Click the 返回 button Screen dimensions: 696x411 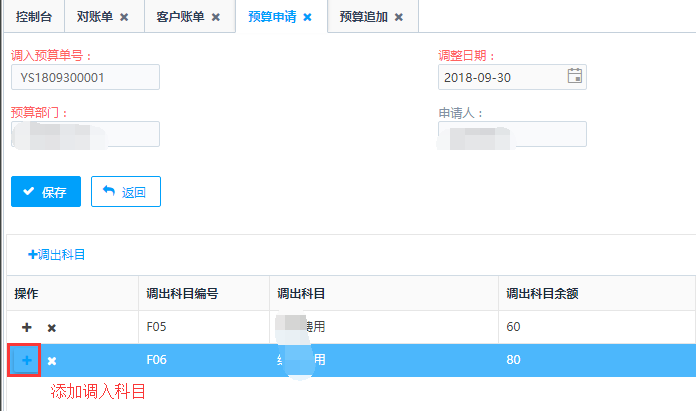tap(125, 192)
